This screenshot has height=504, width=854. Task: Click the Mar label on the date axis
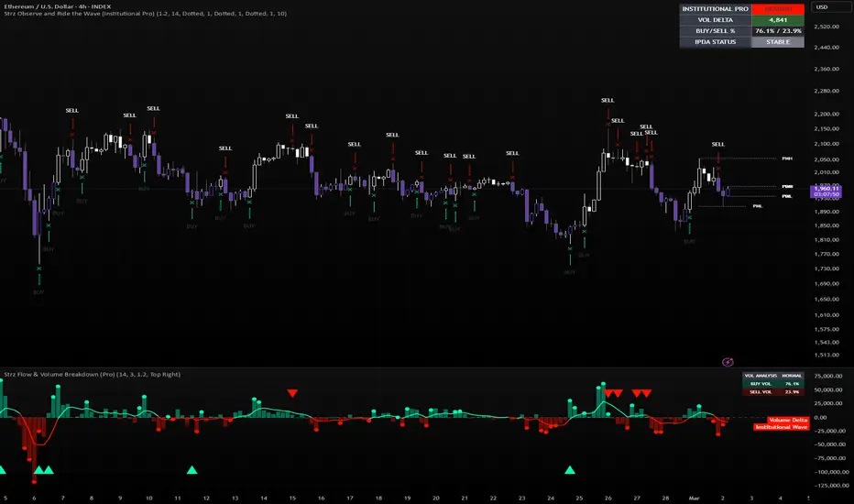694,498
